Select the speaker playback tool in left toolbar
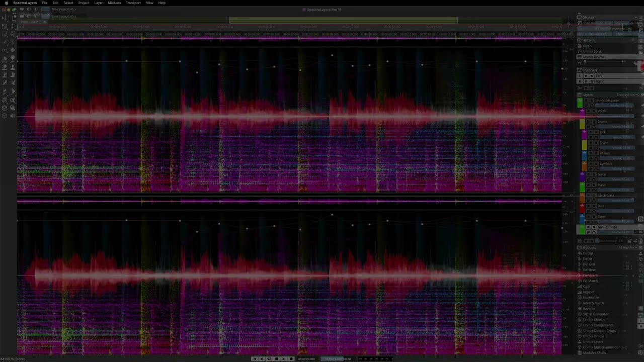This screenshot has height=362, width=644. (13, 116)
